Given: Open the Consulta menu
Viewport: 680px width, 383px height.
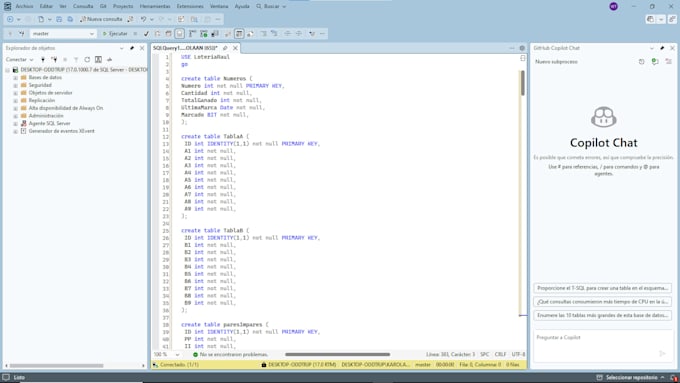Looking at the screenshot, I should pyautogui.click(x=83, y=7).
